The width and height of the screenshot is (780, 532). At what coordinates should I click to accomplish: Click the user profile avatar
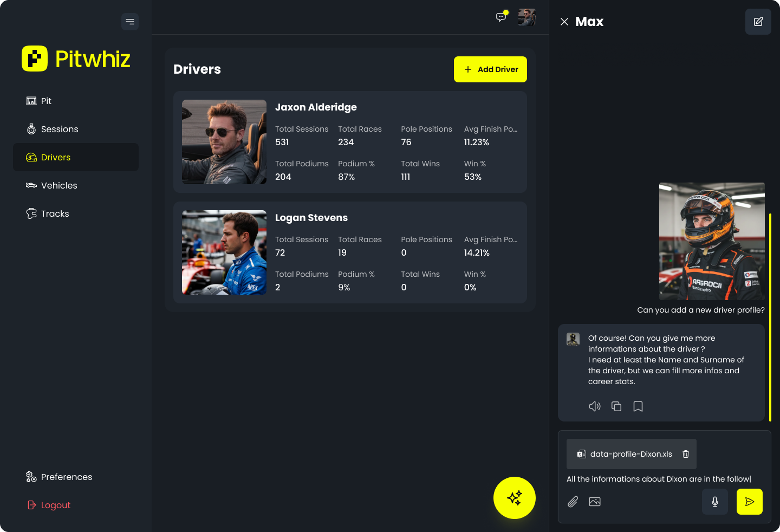coord(526,17)
